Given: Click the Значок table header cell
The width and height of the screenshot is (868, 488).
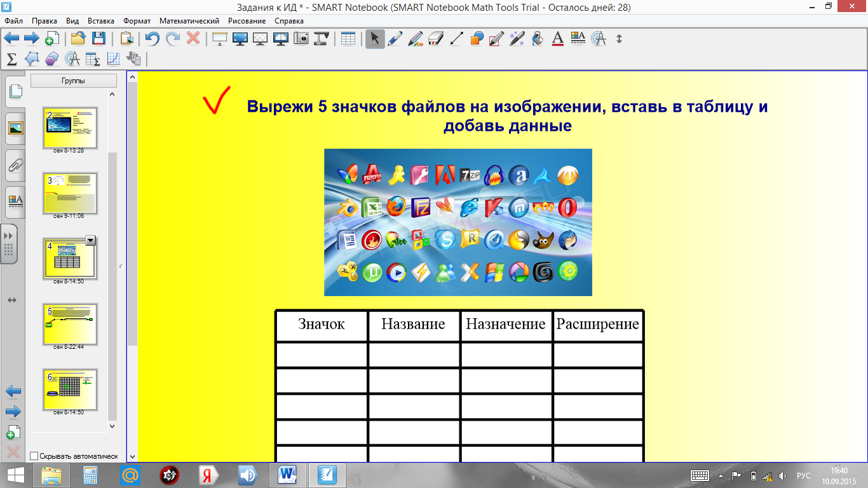Looking at the screenshot, I should (322, 325).
